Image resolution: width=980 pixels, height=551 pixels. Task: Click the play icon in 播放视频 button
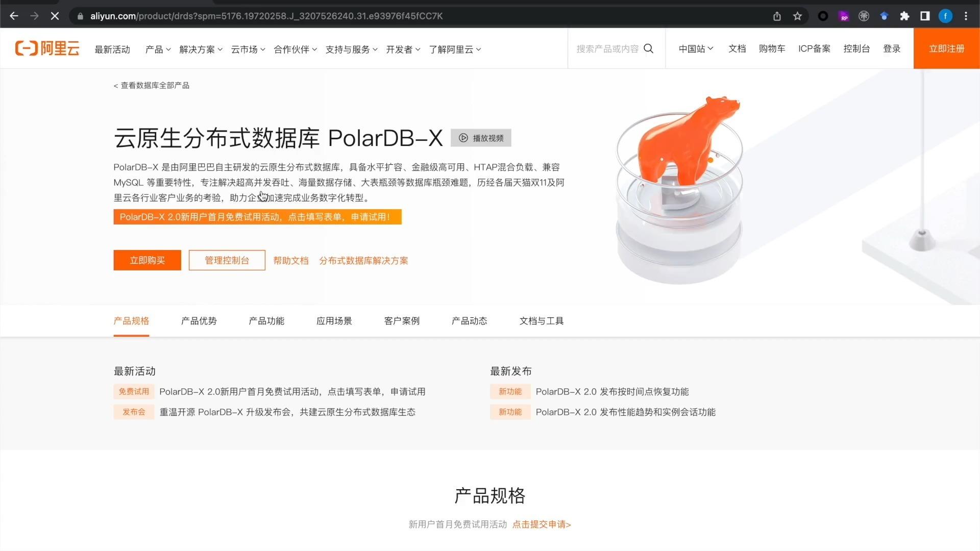[463, 138]
